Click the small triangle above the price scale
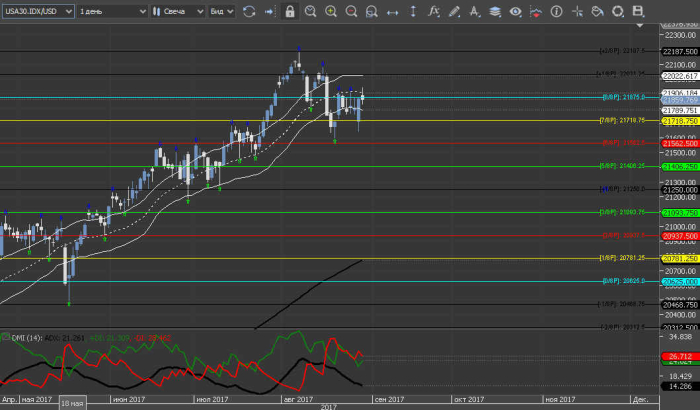The image size is (700, 410). pos(640,25)
